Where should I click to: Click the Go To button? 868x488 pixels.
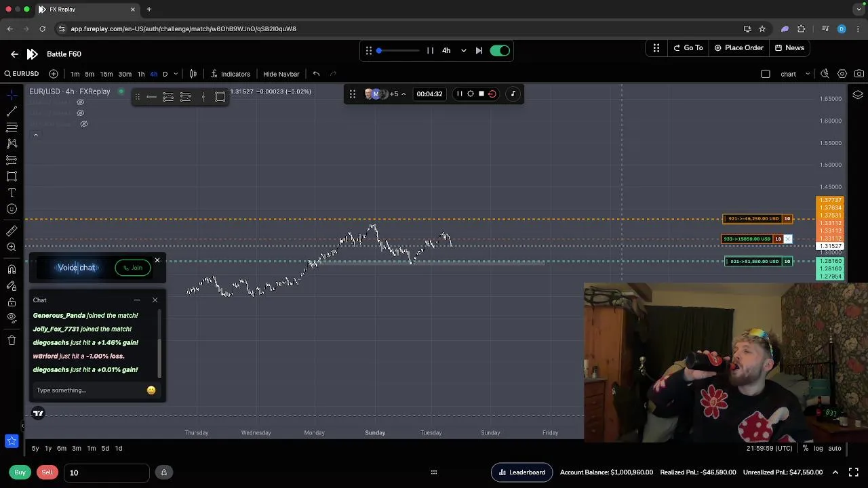[x=688, y=47]
